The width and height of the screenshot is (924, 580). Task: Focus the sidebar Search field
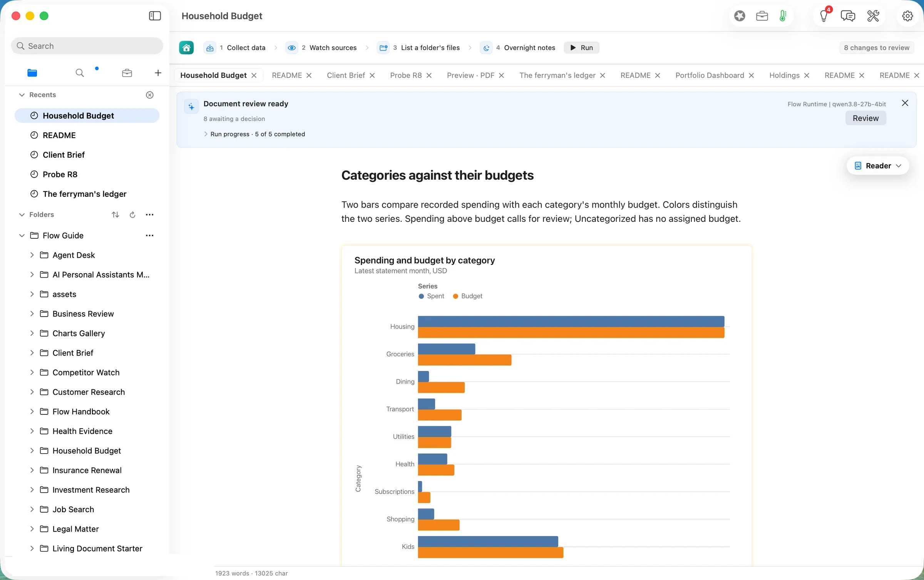point(87,46)
